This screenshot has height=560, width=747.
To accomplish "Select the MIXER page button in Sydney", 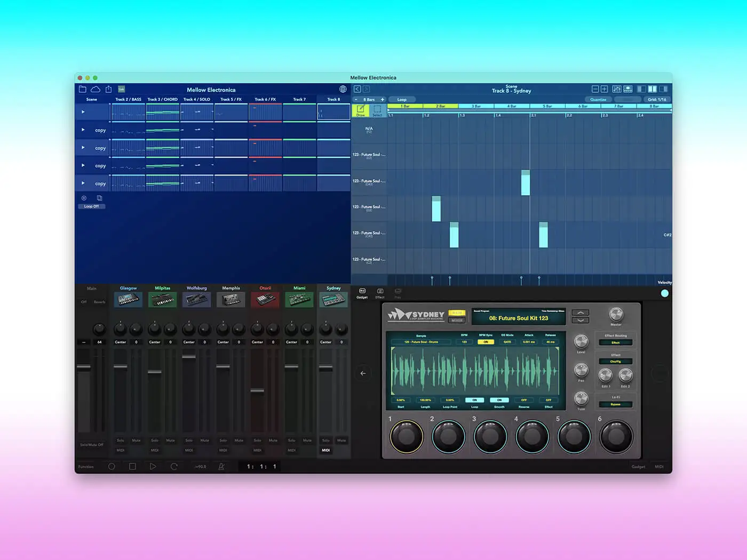I will (457, 321).
